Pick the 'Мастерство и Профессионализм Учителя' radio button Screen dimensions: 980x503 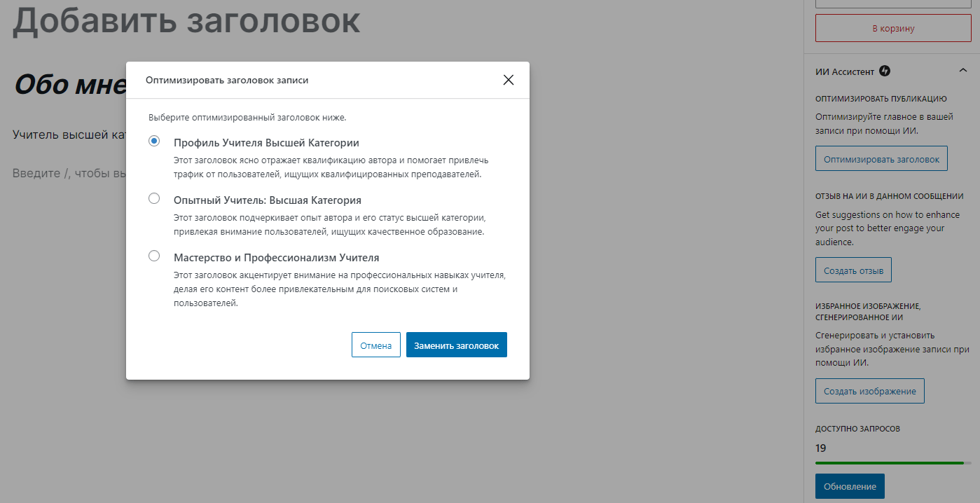click(x=154, y=256)
